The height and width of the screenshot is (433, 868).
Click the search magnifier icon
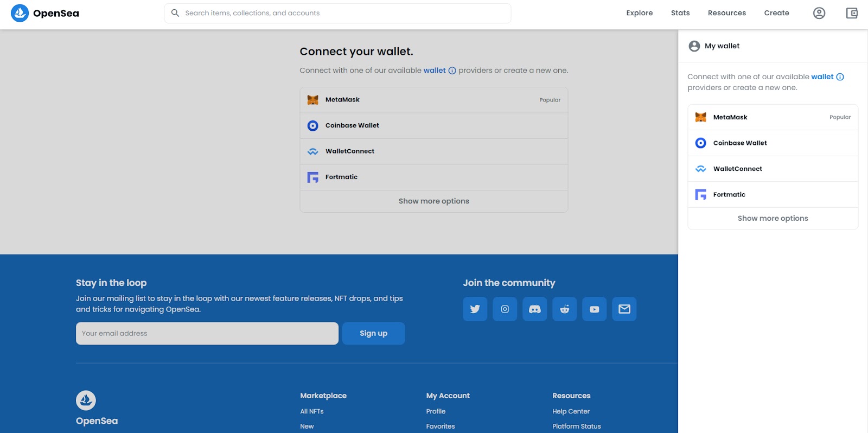[x=175, y=13]
